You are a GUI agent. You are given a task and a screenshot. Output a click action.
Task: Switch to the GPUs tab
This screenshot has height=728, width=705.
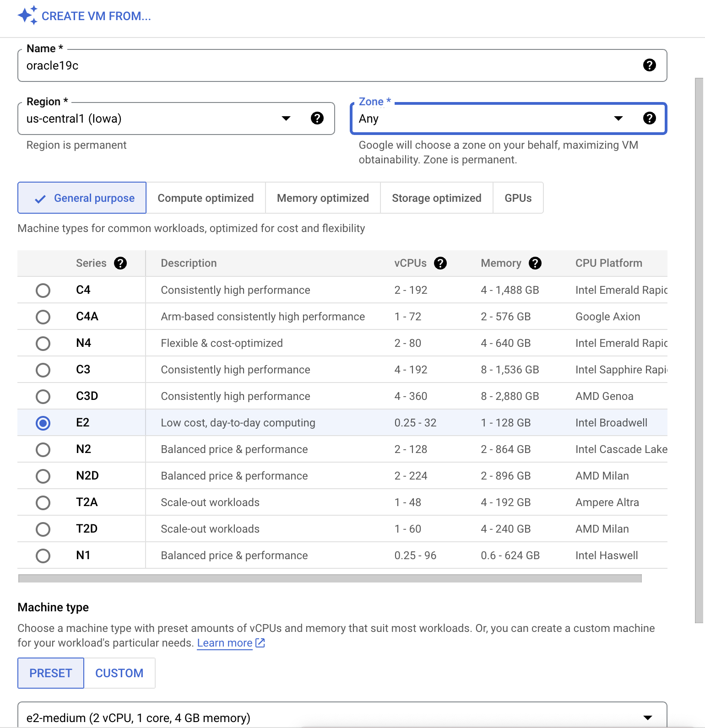pos(518,198)
